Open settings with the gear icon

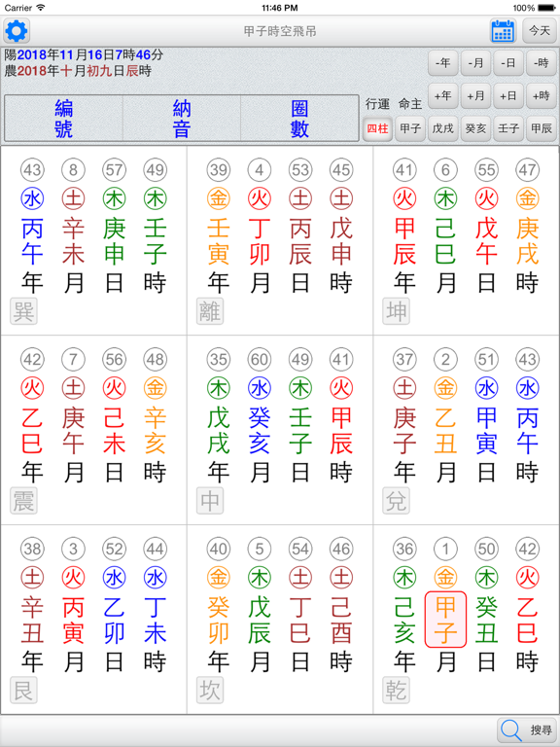[x=17, y=31]
